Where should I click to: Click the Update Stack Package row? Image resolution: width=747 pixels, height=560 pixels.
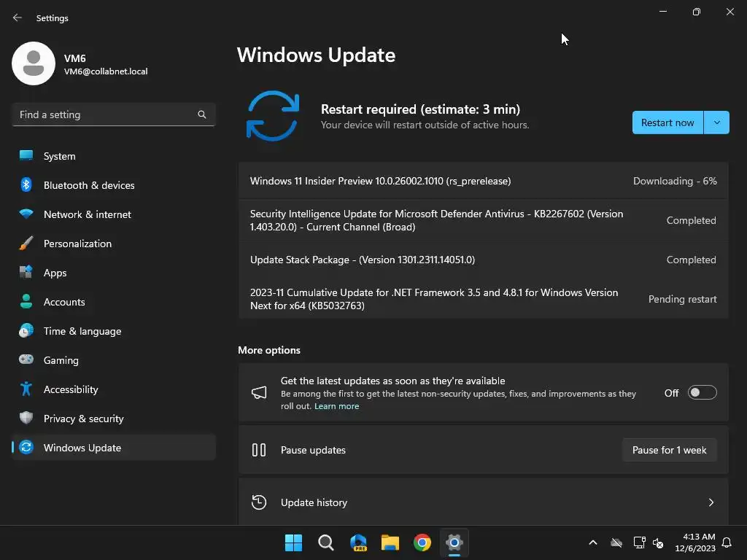pyautogui.click(x=484, y=260)
